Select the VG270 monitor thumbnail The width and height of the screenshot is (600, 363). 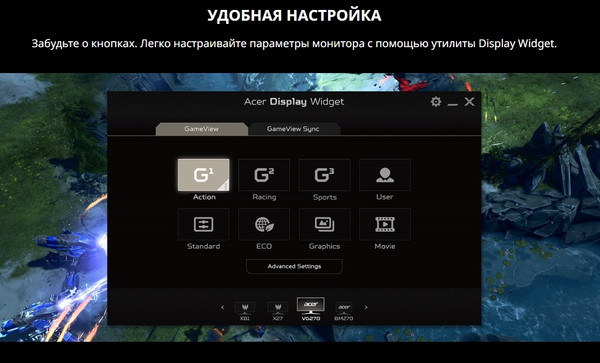(x=311, y=309)
